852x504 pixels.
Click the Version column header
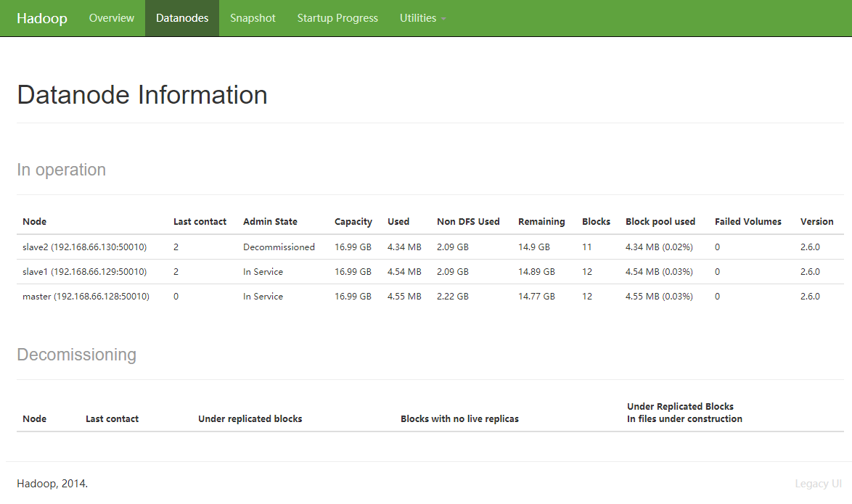816,222
